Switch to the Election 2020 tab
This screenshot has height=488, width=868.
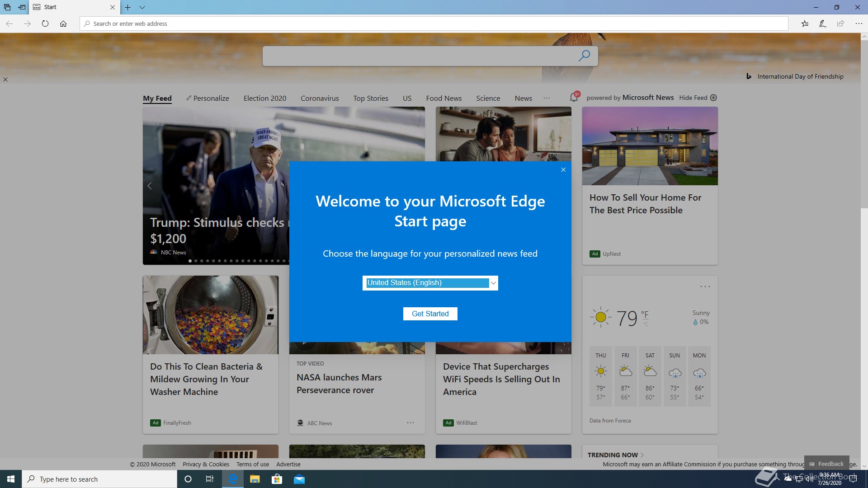(x=265, y=98)
